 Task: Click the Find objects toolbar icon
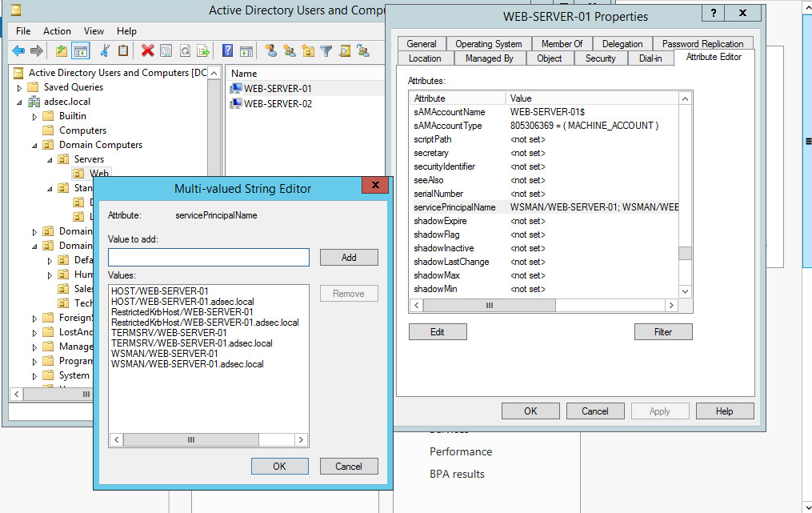click(x=345, y=51)
